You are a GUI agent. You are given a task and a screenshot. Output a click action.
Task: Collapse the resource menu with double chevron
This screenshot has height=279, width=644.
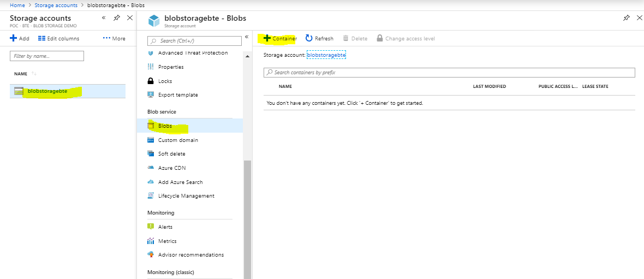(x=247, y=37)
